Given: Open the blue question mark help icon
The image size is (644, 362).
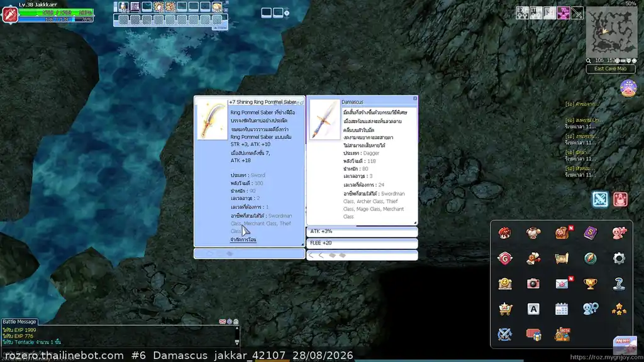Looking at the screenshot, I should [x=619, y=283].
